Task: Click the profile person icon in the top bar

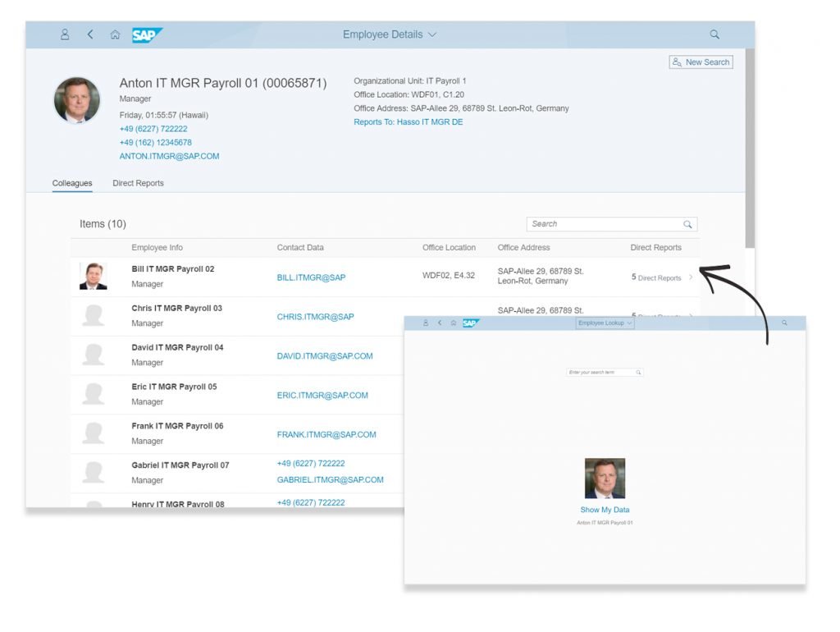Action: click(65, 34)
